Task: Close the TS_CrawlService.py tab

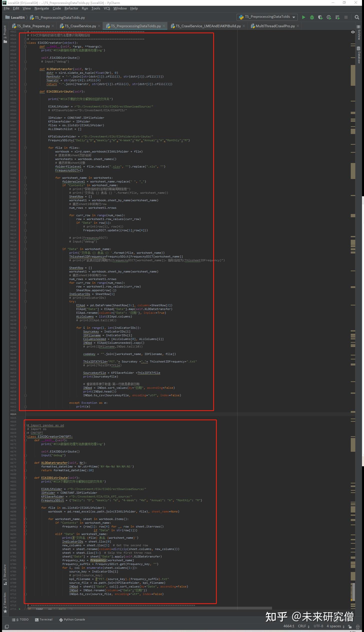Action: [x=99, y=26]
